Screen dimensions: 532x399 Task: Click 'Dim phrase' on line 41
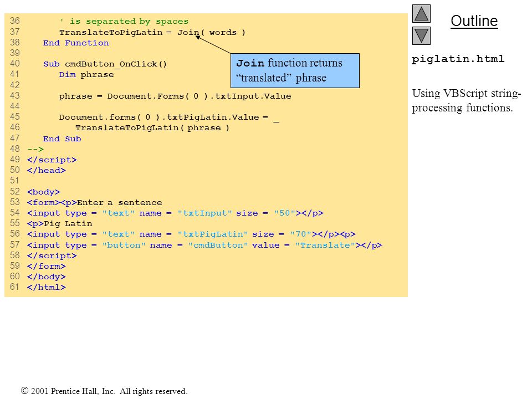(x=86, y=75)
